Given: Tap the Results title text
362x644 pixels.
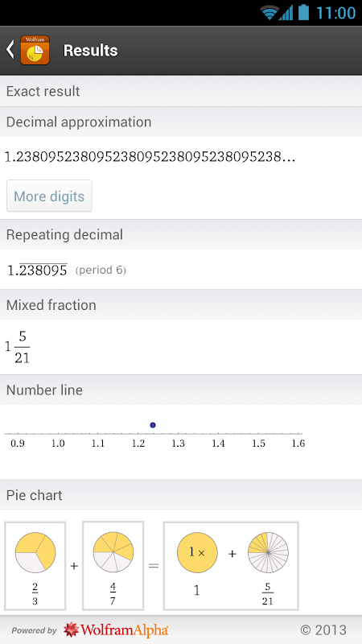Looking at the screenshot, I should click(91, 50).
